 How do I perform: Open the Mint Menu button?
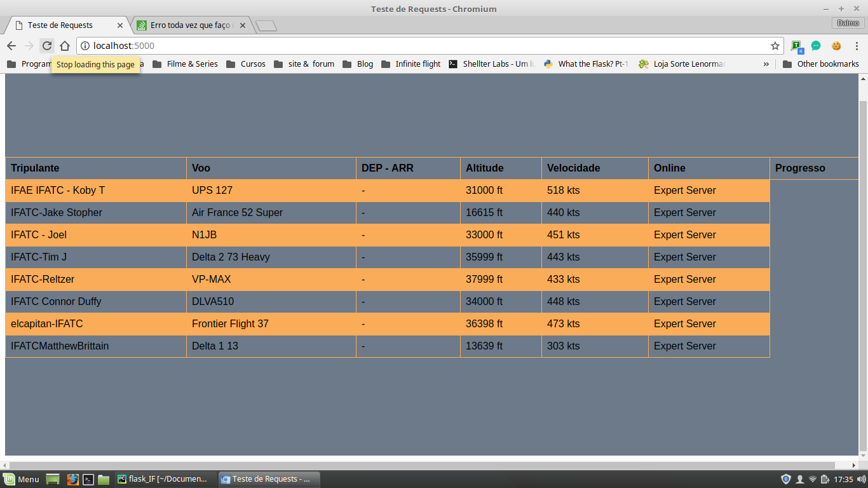tap(22, 479)
